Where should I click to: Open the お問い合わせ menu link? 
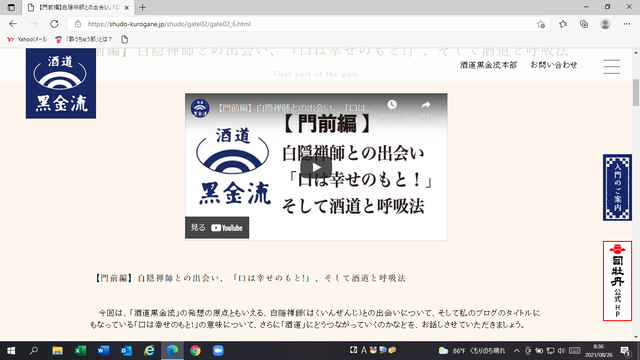point(554,65)
